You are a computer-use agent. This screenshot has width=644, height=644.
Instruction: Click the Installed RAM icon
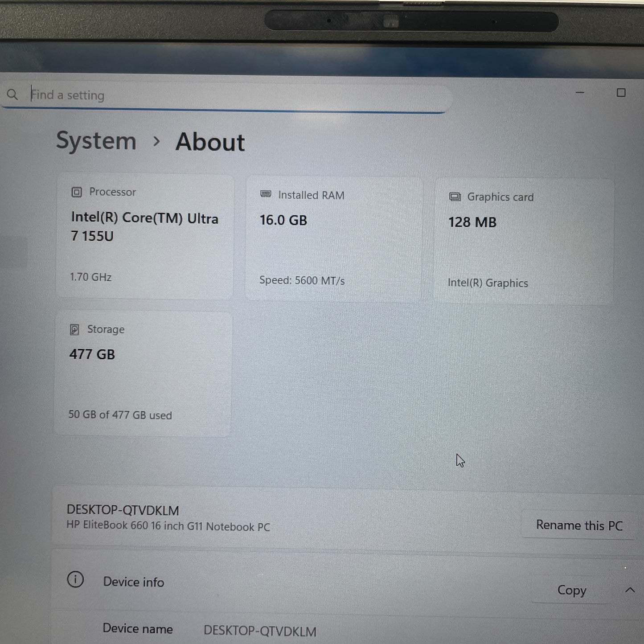[x=266, y=194]
